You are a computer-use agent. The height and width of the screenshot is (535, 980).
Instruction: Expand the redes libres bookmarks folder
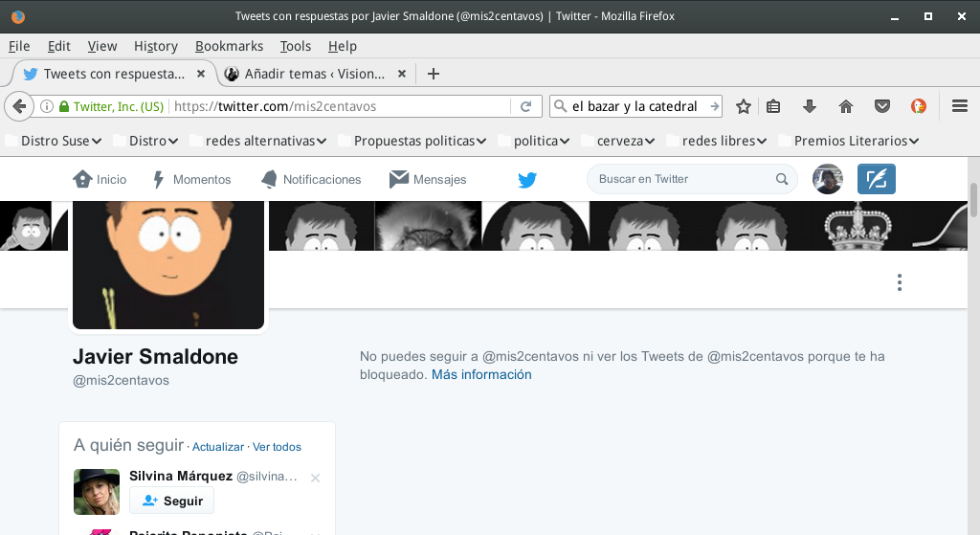point(717,141)
